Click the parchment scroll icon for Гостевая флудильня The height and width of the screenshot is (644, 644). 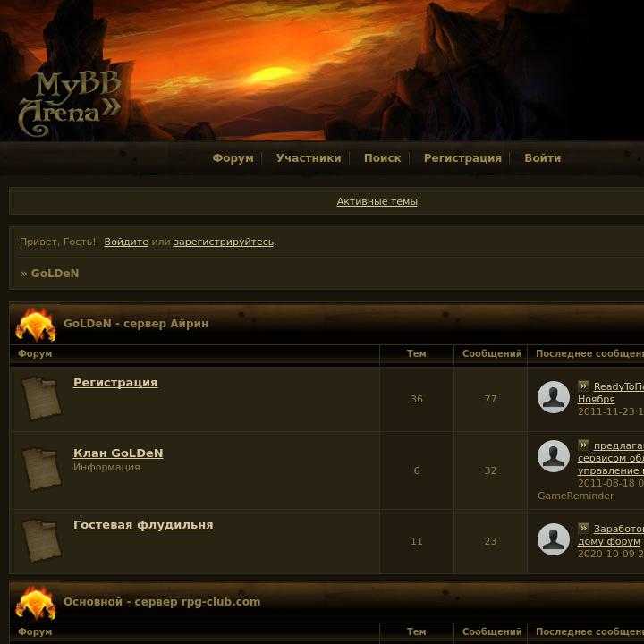click(x=41, y=540)
